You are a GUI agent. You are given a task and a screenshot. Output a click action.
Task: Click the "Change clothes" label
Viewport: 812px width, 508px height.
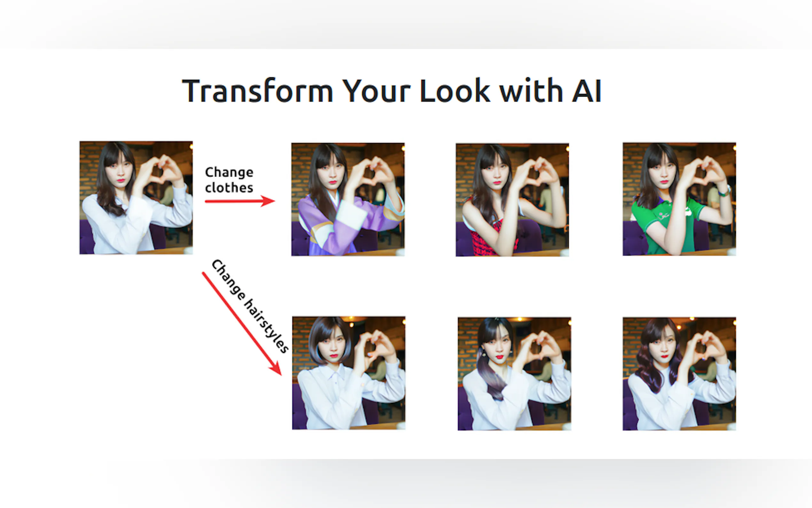point(229,180)
